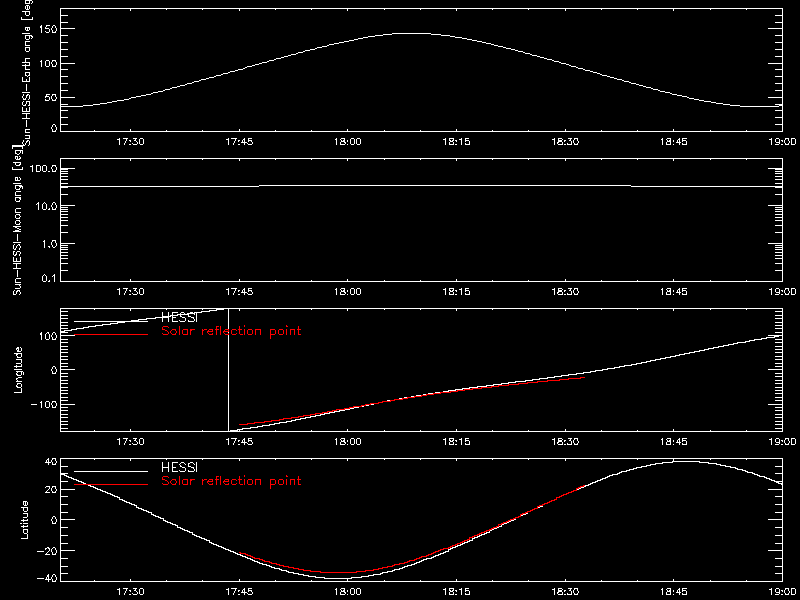Select HESSI legend text in Latitude plot
800x600 pixels.
[x=179, y=467]
